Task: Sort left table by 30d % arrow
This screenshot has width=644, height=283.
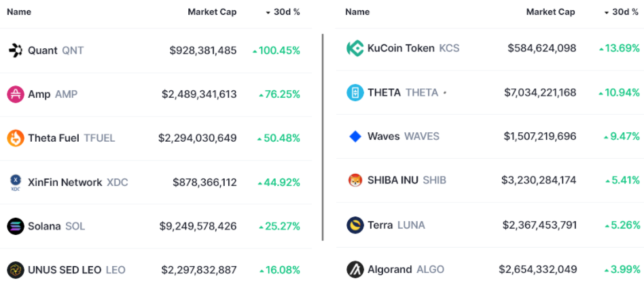Action: pyautogui.click(x=268, y=12)
